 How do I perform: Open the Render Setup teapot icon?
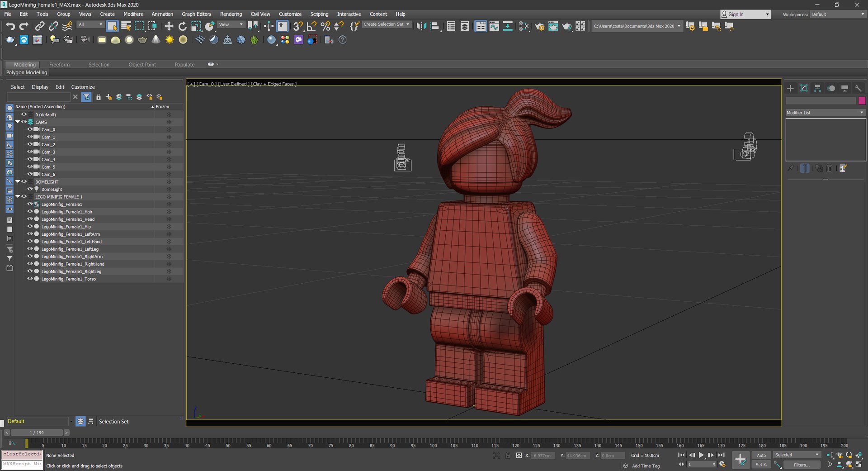[x=539, y=26]
